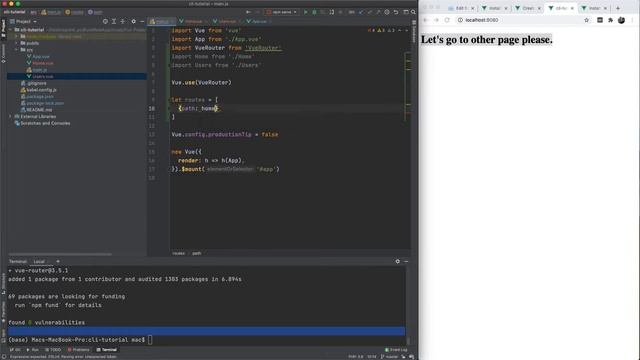Select the Local terminal tab
The height and width of the screenshot is (360, 640).
[39, 261]
